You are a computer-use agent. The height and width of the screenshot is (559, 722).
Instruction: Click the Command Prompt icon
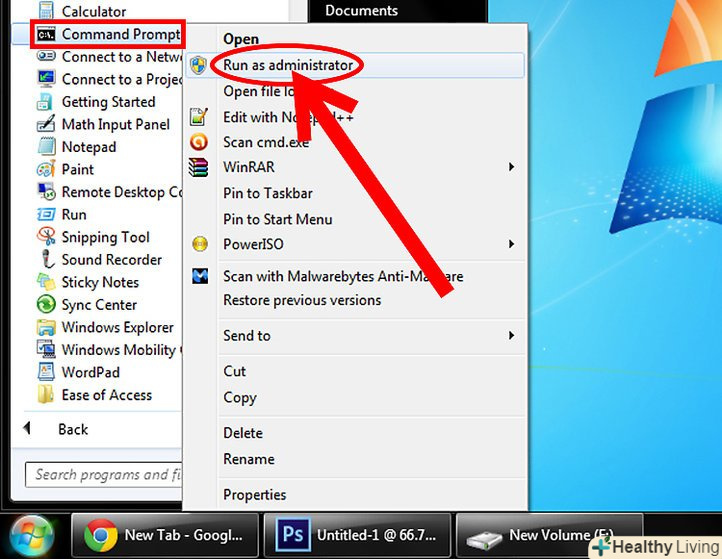[46, 35]
